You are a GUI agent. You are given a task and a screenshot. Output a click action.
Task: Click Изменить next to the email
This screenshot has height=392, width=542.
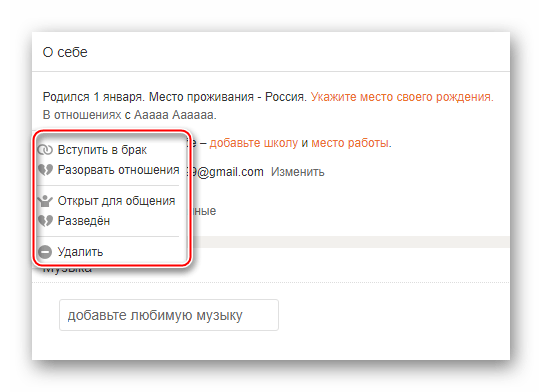click(298, 172)
